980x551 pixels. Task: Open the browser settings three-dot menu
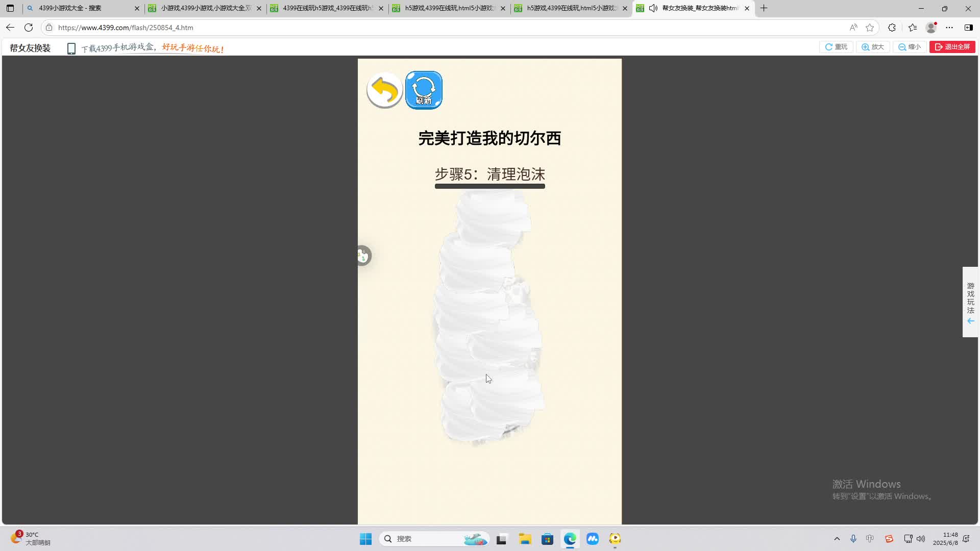[950, 28]
